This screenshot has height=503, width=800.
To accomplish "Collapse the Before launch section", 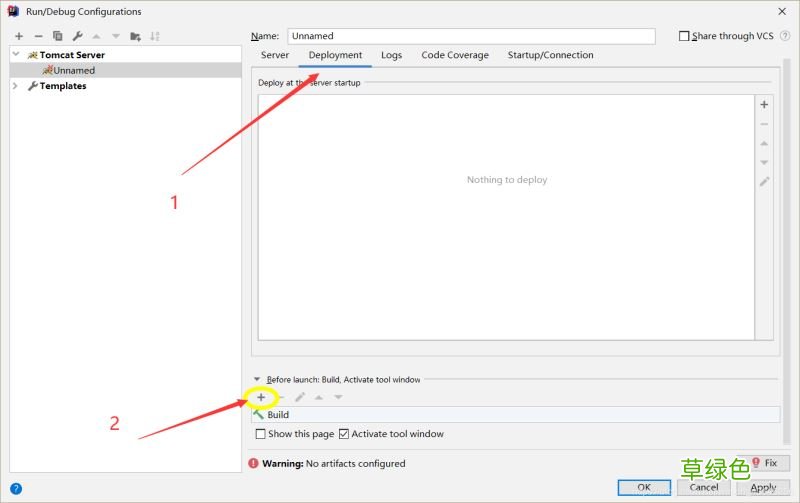I will pyautogui.click(x=257, y=379).
